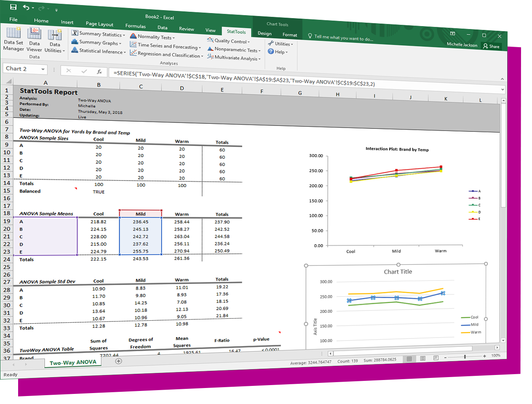Click the StatTools Report title cell
Screen dimensions: 532x404
tap(48, 92)
